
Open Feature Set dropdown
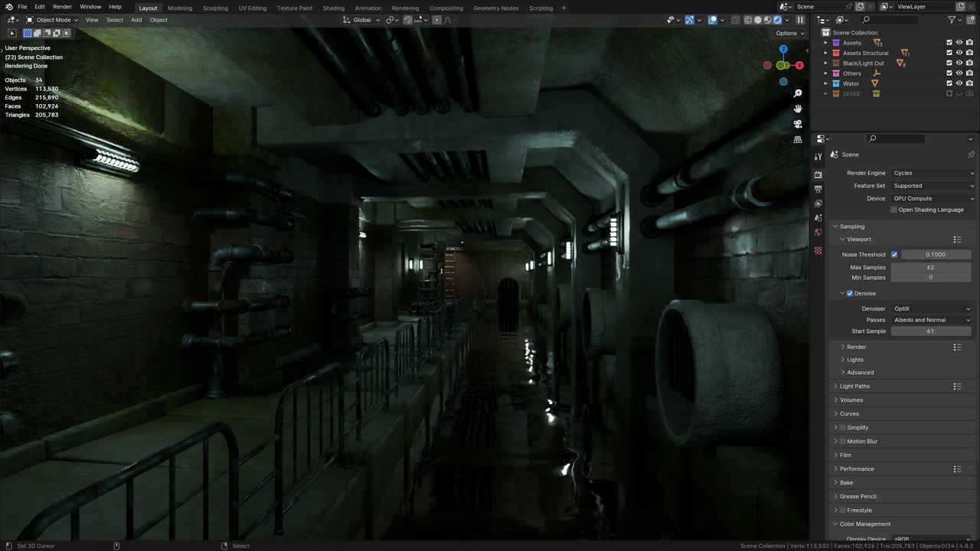pos(933,186)
